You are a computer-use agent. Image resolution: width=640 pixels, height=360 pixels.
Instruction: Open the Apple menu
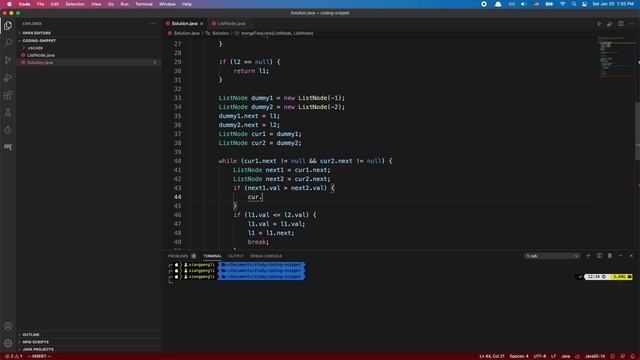[9, 4]
